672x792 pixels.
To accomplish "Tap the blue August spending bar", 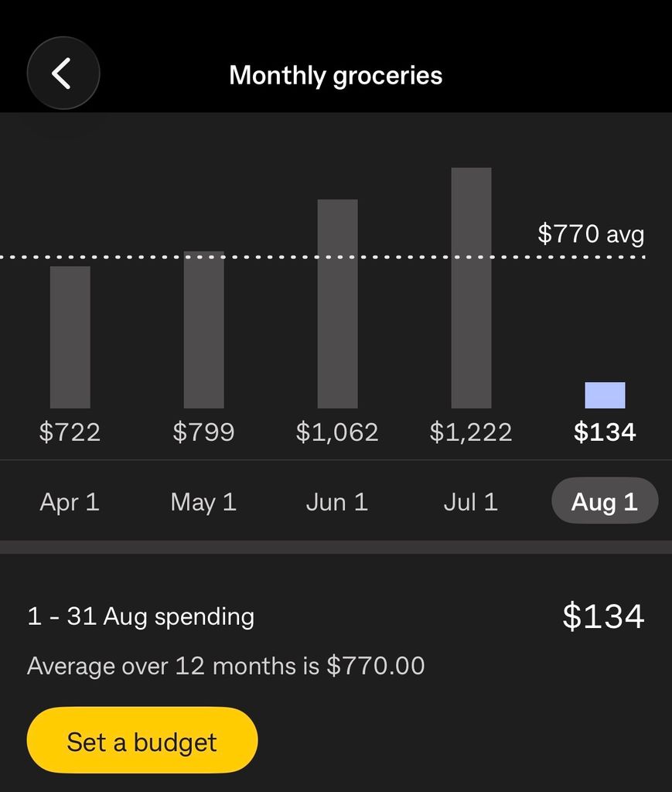I will click(x=605, y=395).
